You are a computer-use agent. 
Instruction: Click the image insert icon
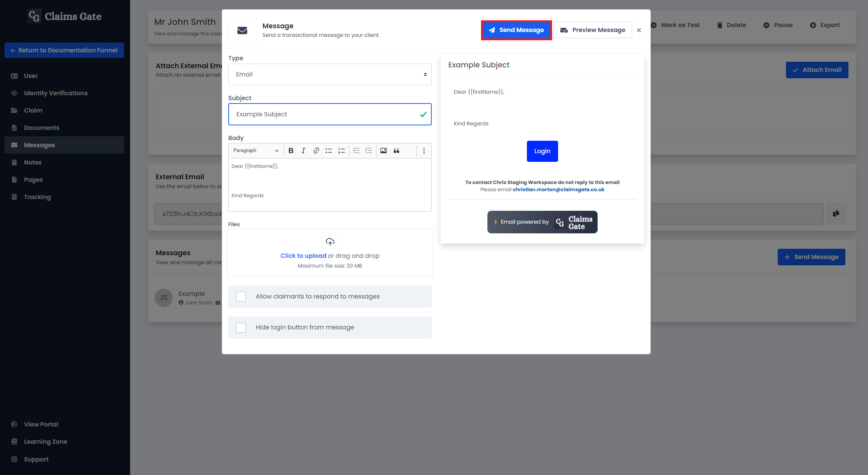click(384, 151)
